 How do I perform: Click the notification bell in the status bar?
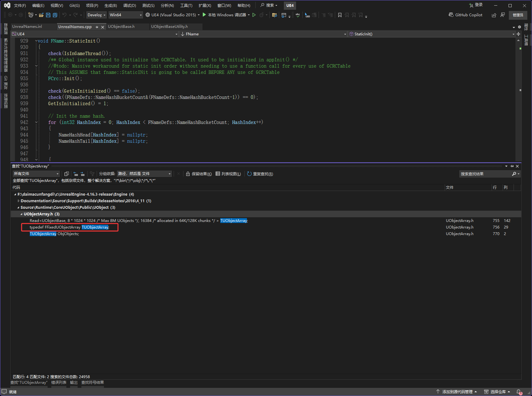(519, 392)
